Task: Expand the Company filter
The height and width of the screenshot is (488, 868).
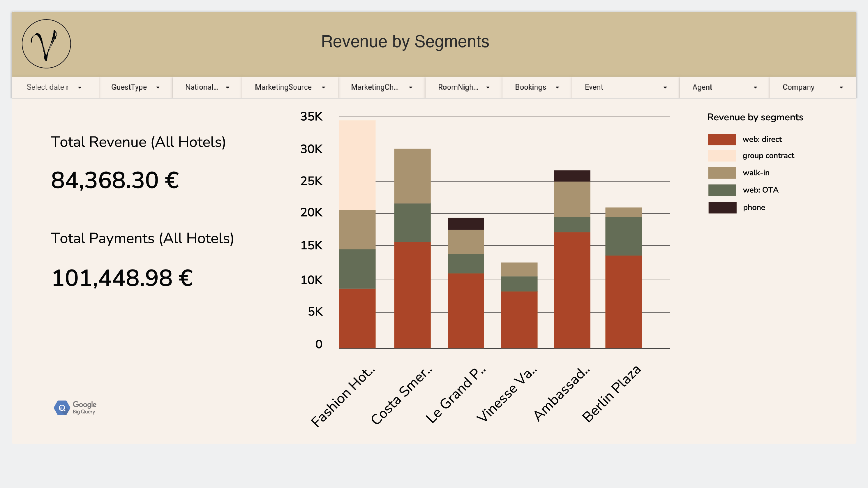Action: 812,87
